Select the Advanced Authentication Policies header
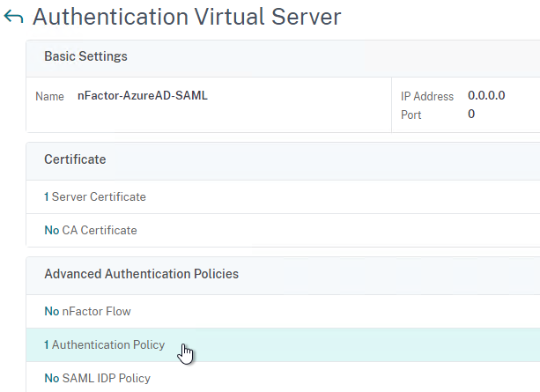 pyautogui.click(x=142, y=274)
